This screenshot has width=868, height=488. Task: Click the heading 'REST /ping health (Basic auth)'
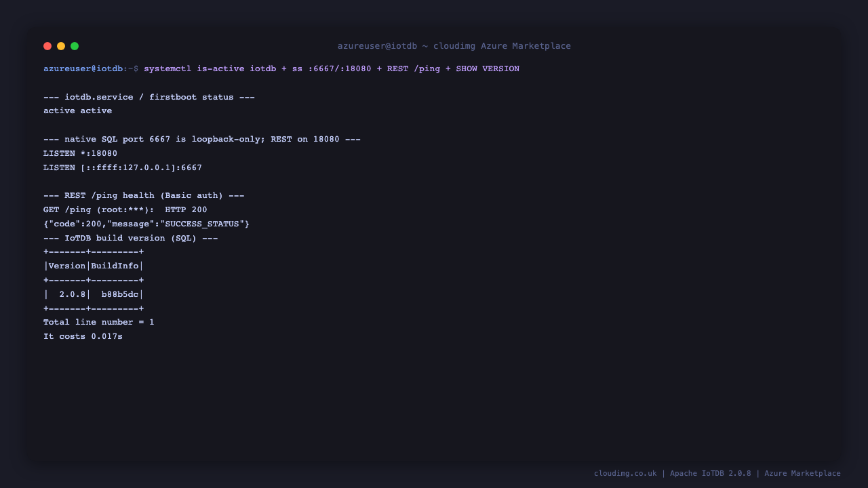coord(144,195)
